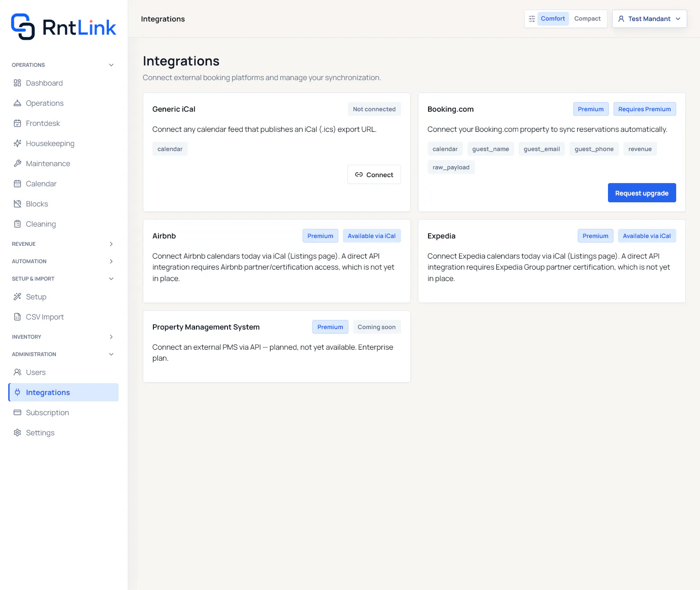Click the Blocks calendar-off icon
Image resolution: width=700 pixels, height=590 pixels.
tap(17, 204)
